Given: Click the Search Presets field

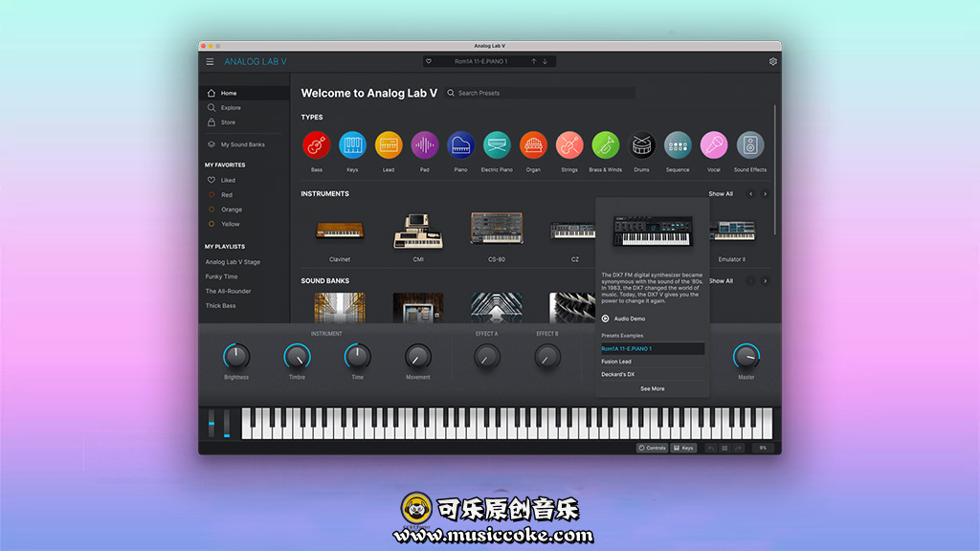Looking at the screenshot, I should (x=540, y=93).
